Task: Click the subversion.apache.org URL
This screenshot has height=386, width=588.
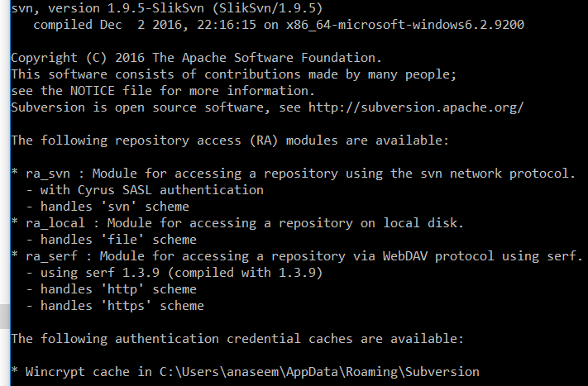Action: tap(416, 108)
